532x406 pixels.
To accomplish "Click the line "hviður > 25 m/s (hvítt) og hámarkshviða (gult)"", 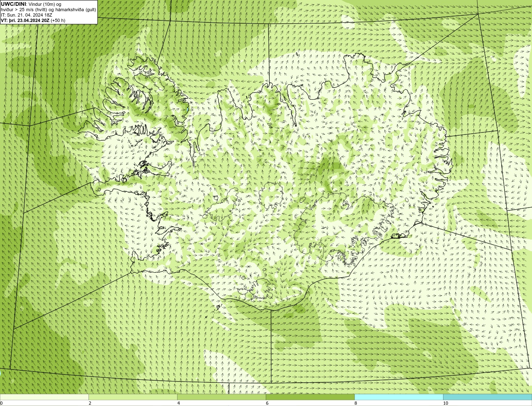I will click(48, 10).
